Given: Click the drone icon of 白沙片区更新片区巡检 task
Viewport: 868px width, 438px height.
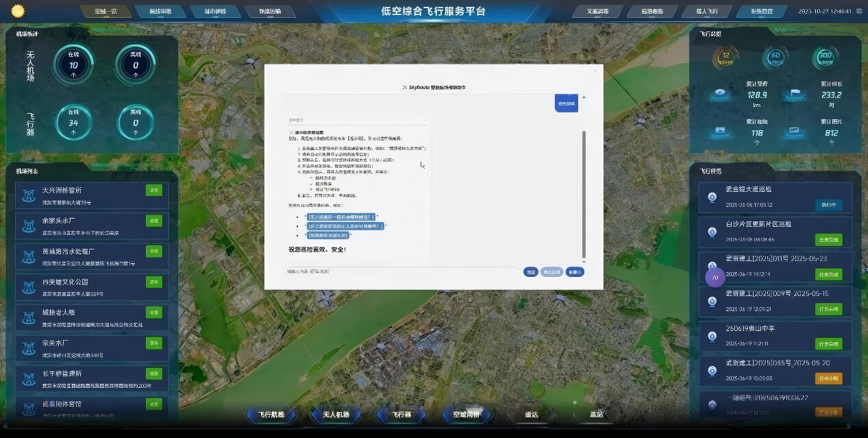Looking at the screenshot, I should click(712, 232).
